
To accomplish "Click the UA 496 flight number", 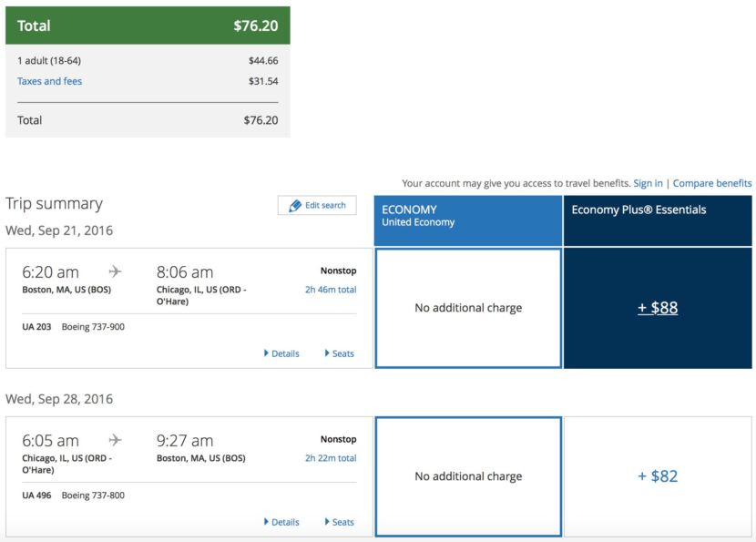I will click(x=36, y=496).
